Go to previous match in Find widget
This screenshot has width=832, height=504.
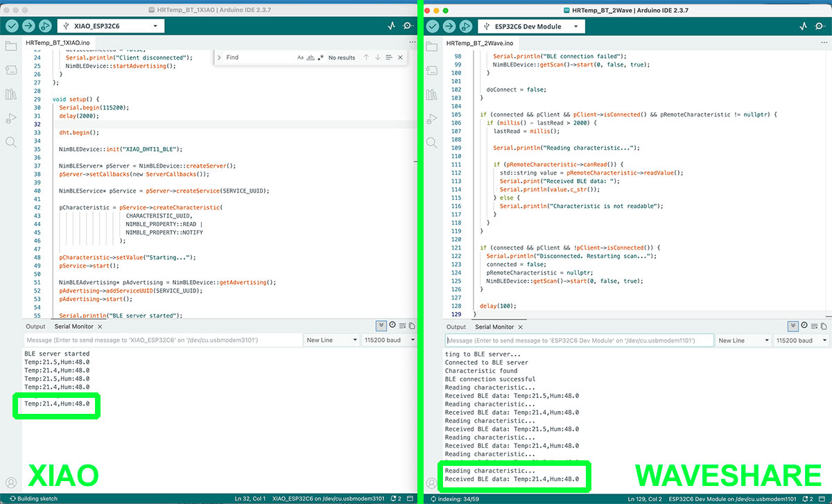point(366,58)
